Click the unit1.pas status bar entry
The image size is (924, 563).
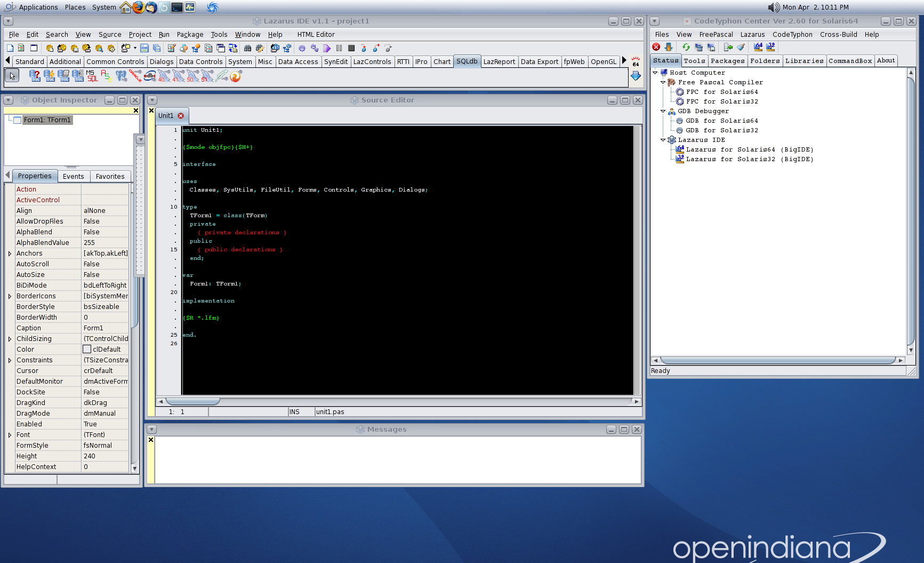coord(330,412)
